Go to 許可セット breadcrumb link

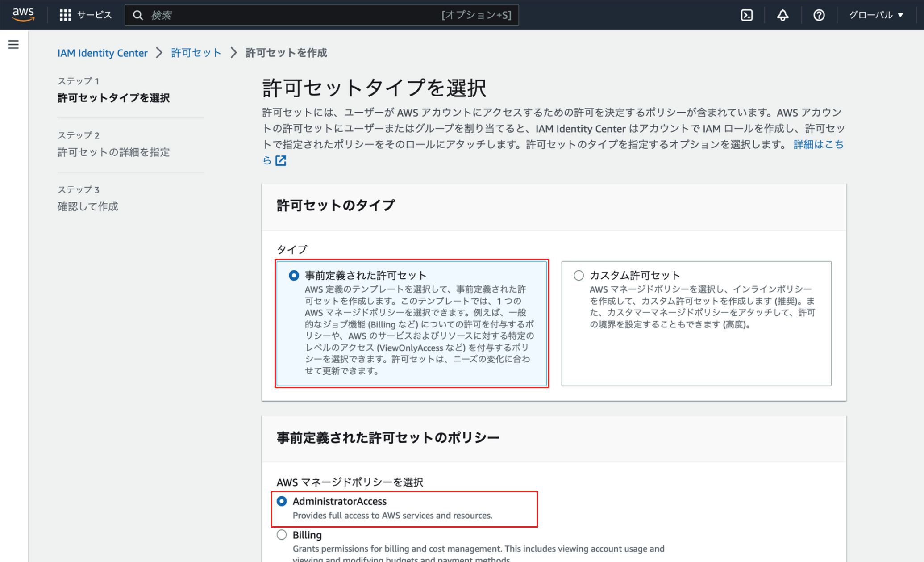(x=196, y=53)
